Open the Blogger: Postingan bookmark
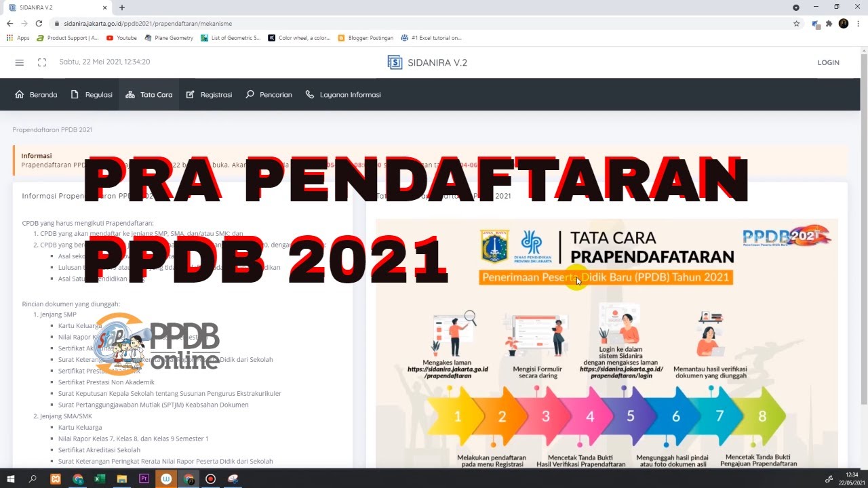Image resolution: width=868 pixels, height=488 pixels. pos(366,38)
